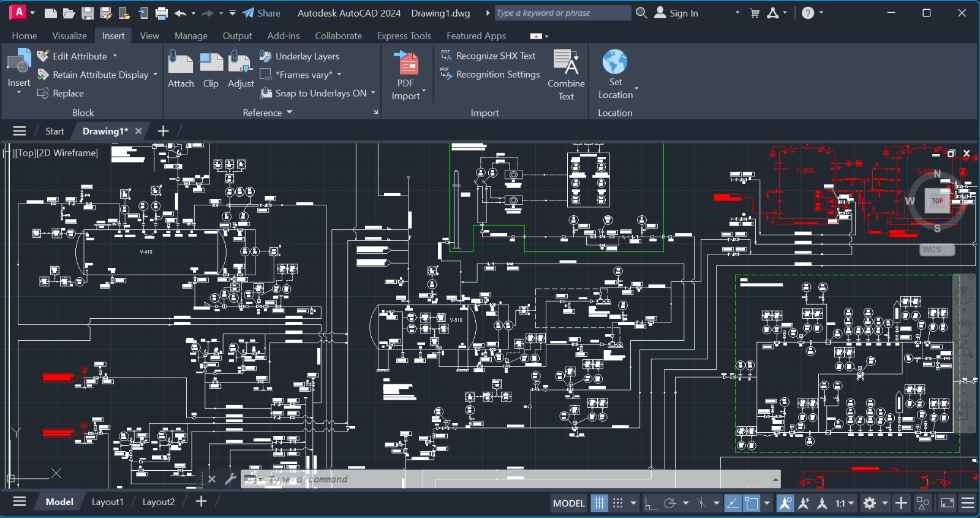Open the Workspace Switching gear icon

pos(870,503)
